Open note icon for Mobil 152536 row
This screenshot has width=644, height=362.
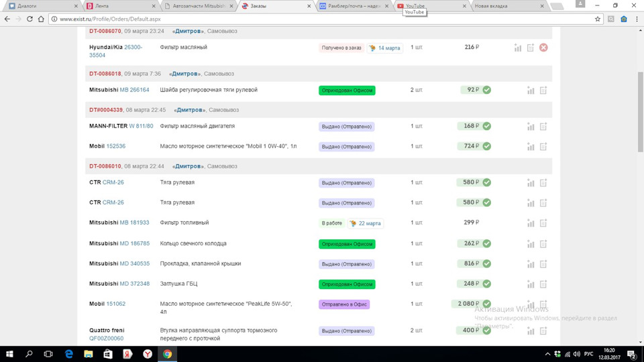click(543, 147)
